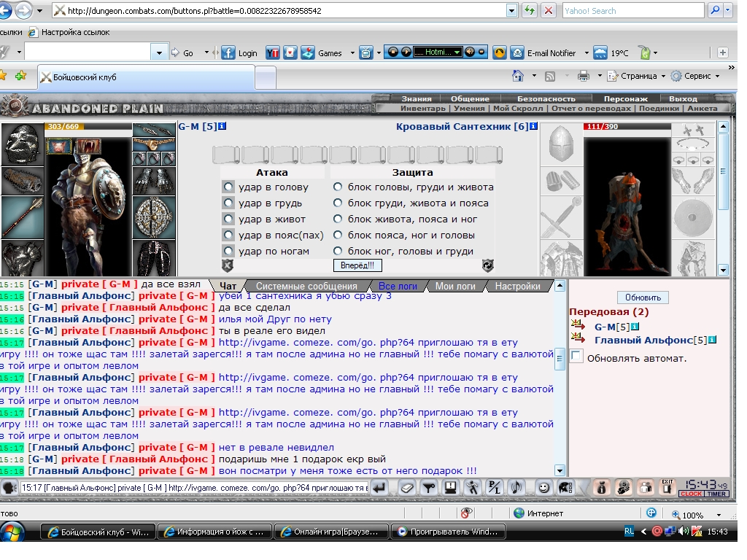The height and width of the screenshot is (560, 747).
Task: Open the Hotmi... radio station dropdown
Action: click(457, 52)
